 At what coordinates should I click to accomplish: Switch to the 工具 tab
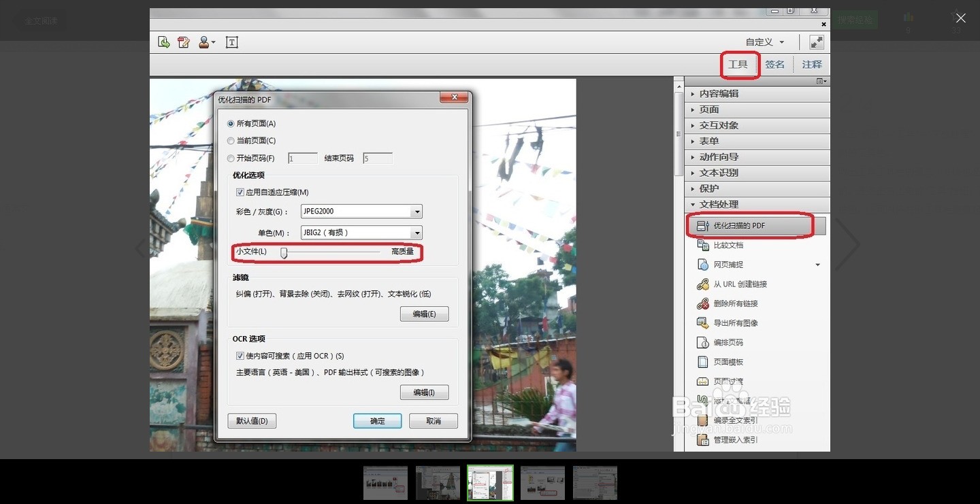[738, 65]
